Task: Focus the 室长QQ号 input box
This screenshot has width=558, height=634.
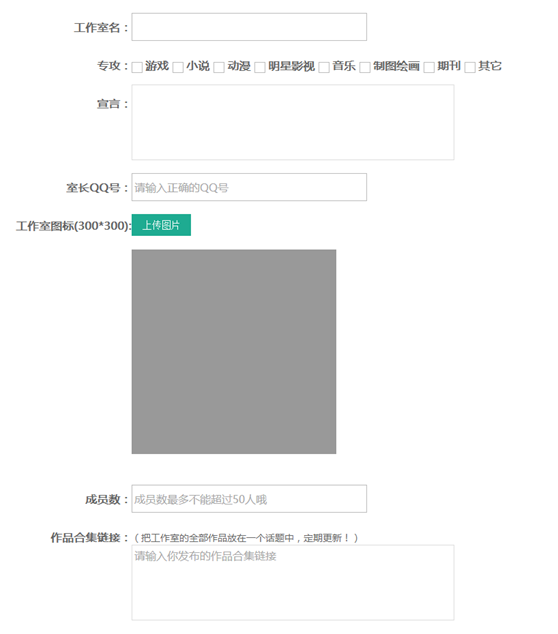Action: (x=249, y=187)
